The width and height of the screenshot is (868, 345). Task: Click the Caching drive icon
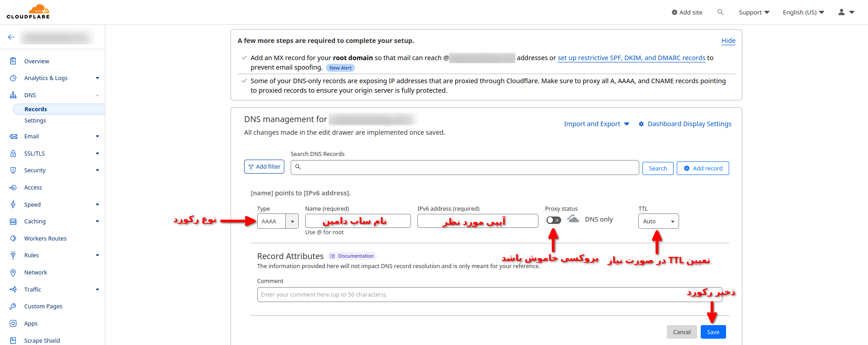pos(13,222)
